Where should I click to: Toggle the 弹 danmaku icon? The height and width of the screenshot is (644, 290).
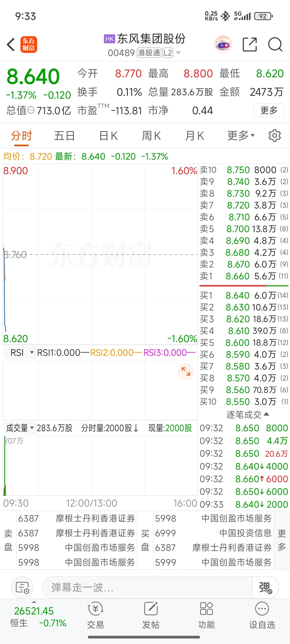point(266,587)
